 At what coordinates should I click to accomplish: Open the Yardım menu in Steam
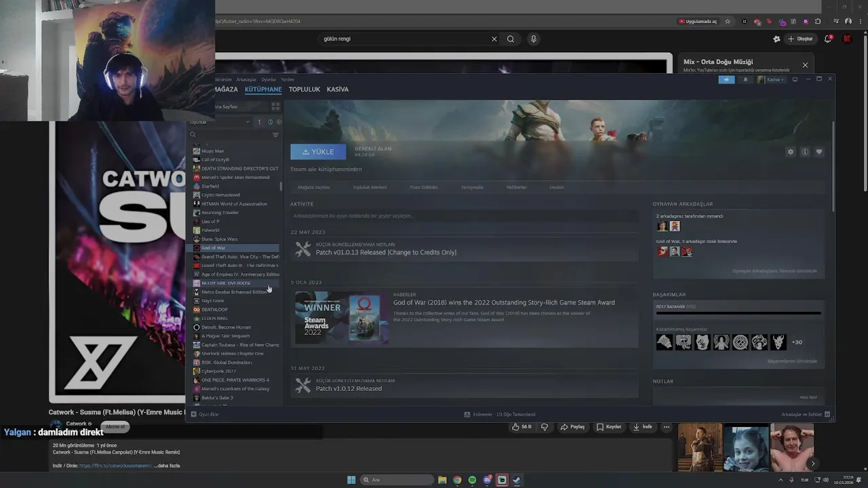[x=288, y=79]
